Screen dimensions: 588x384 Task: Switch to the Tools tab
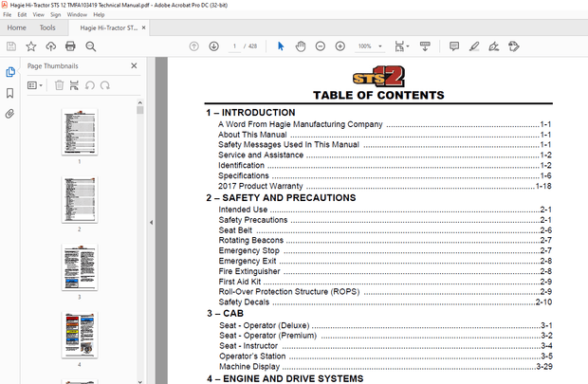point(47,27)
